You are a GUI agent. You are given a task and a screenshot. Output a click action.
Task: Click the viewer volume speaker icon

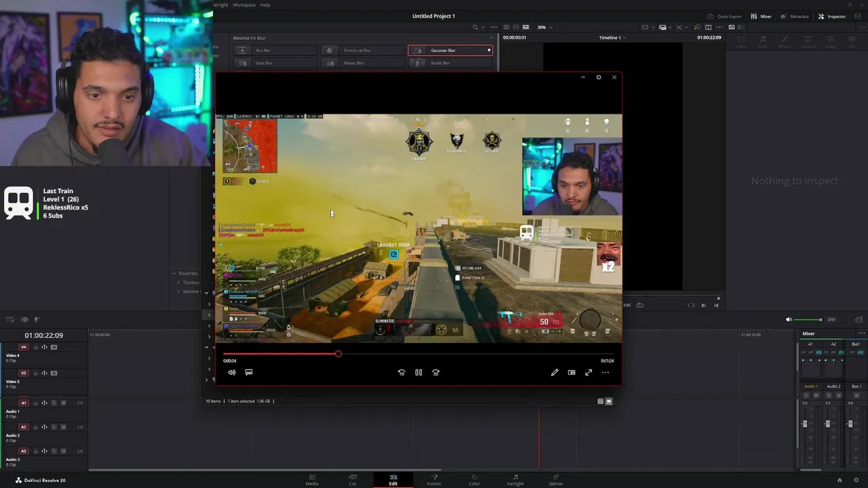coord(789,319)
